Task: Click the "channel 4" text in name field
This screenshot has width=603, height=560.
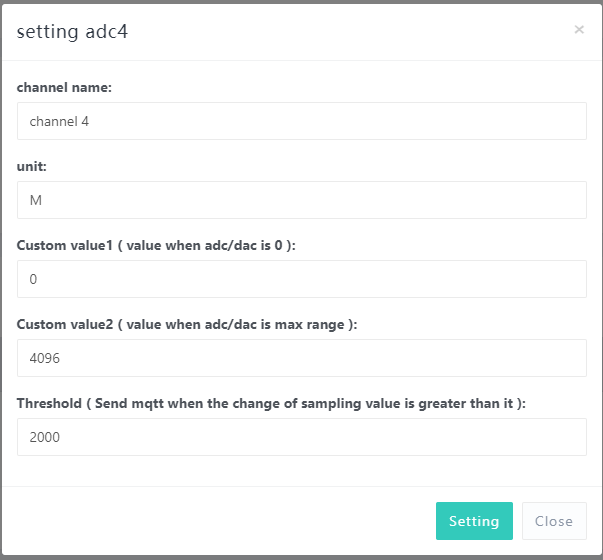Action: (61, 122)
